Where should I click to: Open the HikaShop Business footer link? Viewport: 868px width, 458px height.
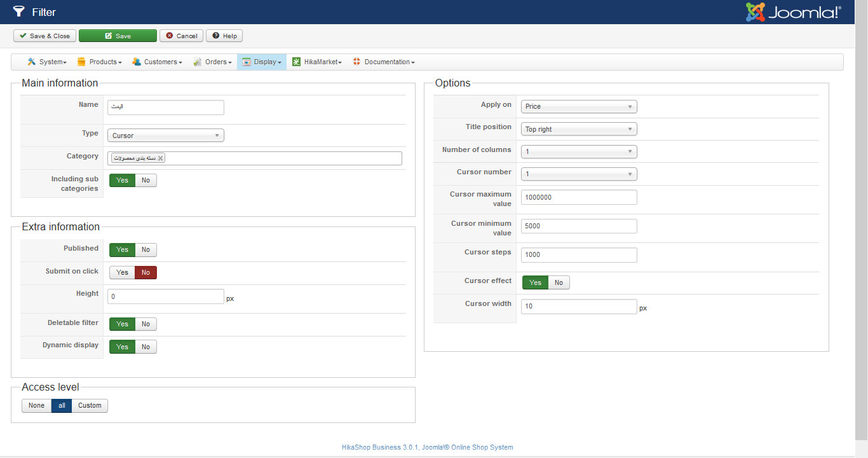tap(427, 447)
